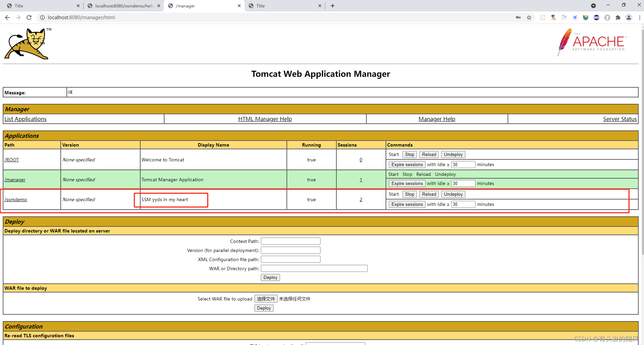The width and height of the screenshot is (644, 345).
Task: Close the first Title tab
Action: [x=78, y=6]
